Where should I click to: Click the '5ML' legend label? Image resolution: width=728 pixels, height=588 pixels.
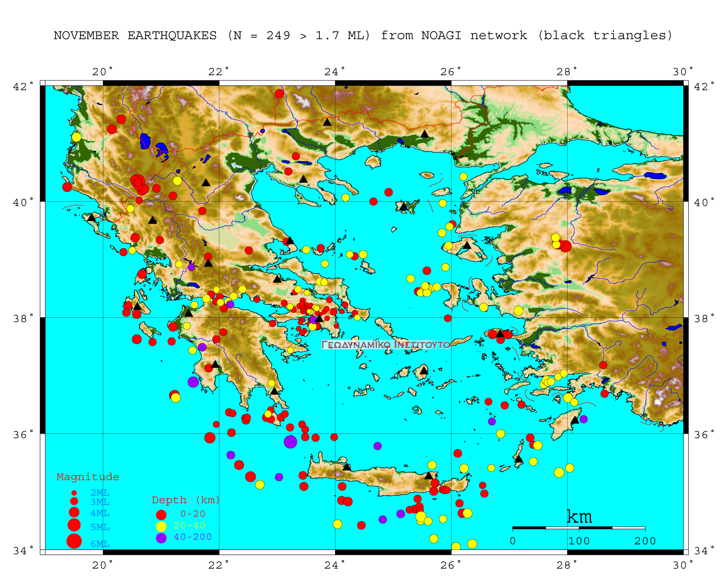pos(100,527)
